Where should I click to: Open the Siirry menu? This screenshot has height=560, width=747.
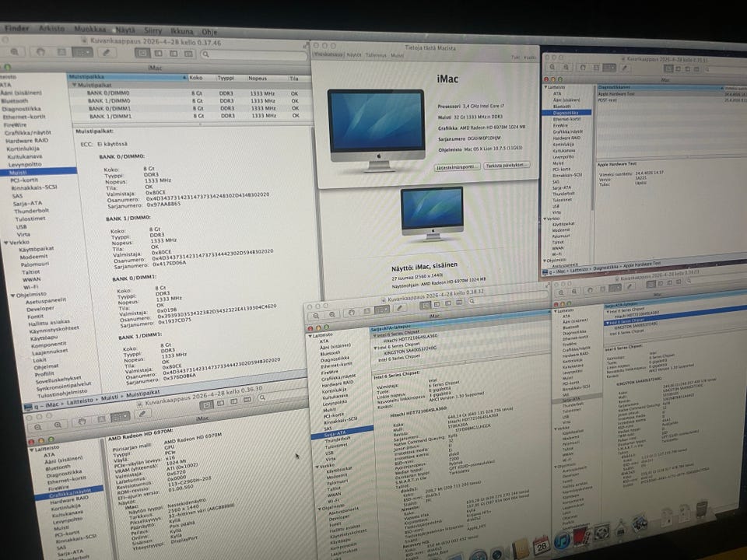pyautogui.click(x=153, y=30)
